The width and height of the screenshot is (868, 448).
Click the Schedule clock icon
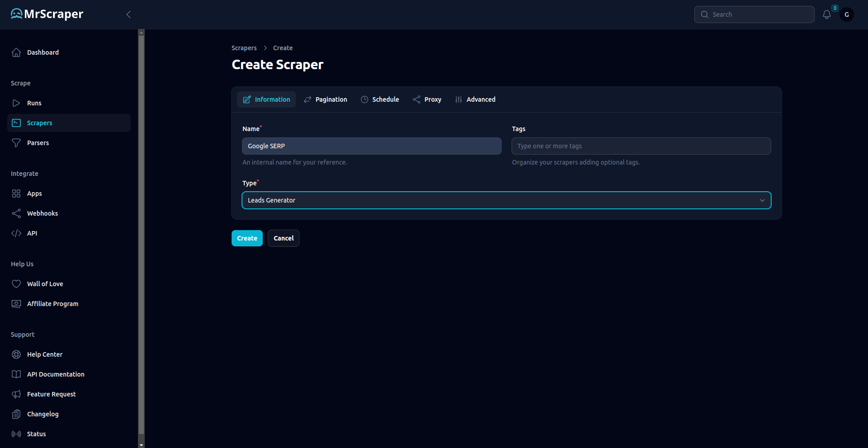(365, 99)
